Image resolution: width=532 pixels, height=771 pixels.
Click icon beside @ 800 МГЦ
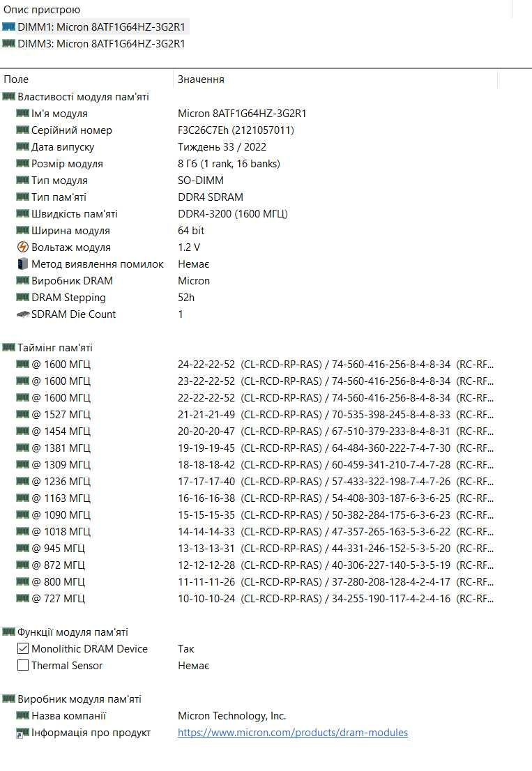pyautogui.click(x=22, y=581)
